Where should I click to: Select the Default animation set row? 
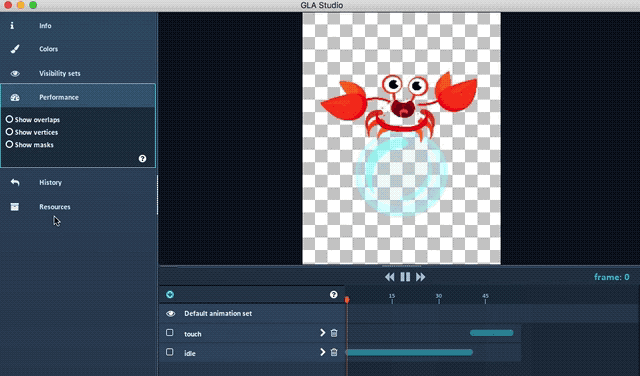(x=252, y=314)
